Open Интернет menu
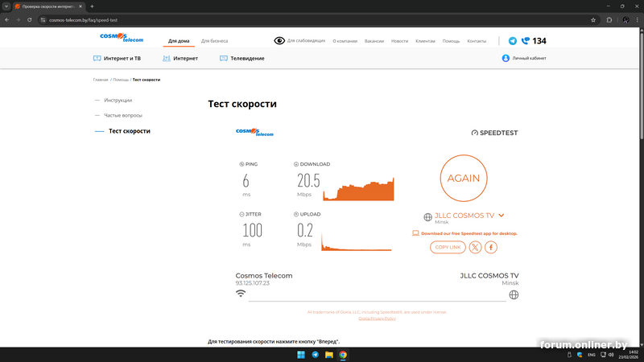Image resolution: width=644 pixels, height=362 pixels. pos(180,58)
